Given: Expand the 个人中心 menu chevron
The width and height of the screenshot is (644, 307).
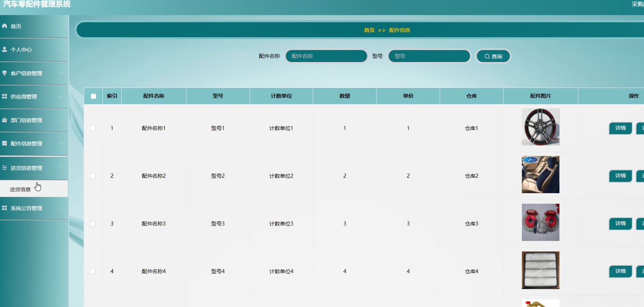Looking at the screenshot, I should (61, 50).
